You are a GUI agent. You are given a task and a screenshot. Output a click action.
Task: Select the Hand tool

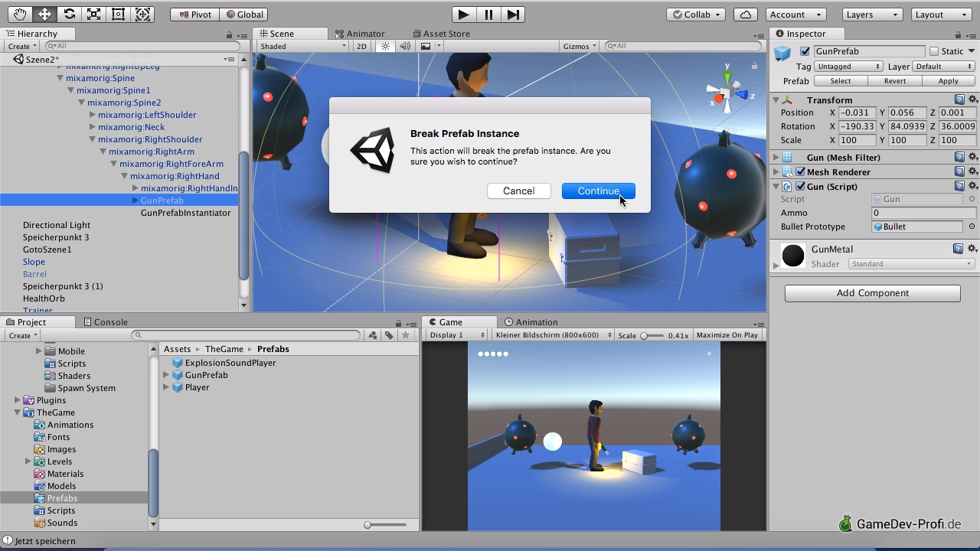pyautogui.click(x=20, y=14)
